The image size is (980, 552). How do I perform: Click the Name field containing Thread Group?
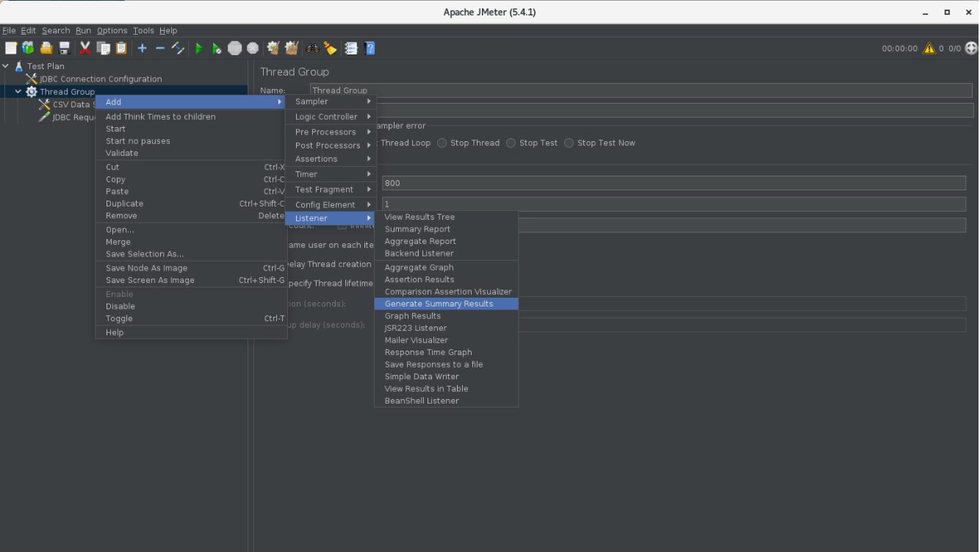pyautogui.click(x=641, y=90)
